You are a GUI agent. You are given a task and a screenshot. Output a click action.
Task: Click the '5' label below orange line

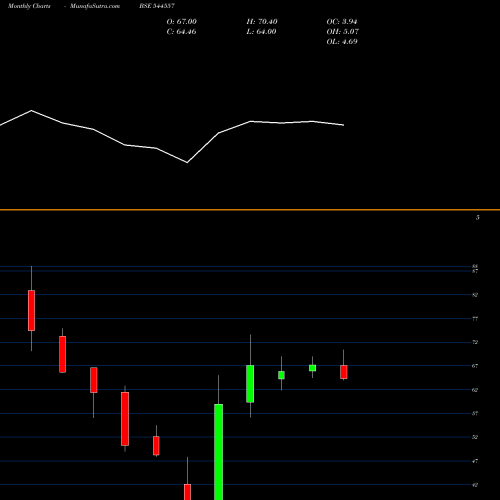[x=478, y=218]
